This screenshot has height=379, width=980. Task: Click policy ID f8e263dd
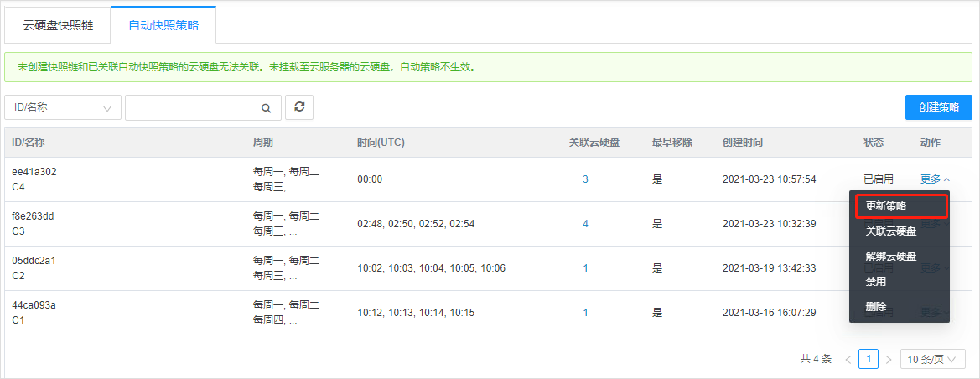tap(34, 215)
